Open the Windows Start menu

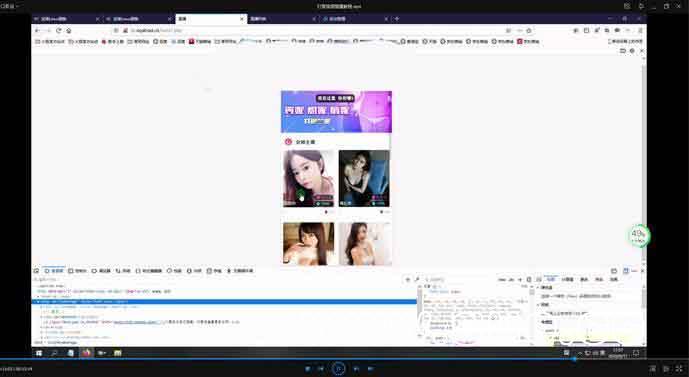pyautogui.click(x=39, y=353)
